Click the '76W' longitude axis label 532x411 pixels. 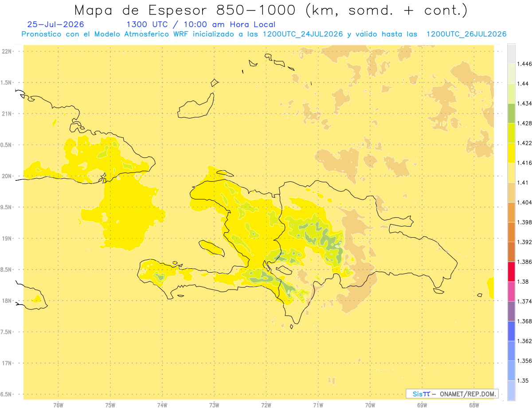[58, 405]
